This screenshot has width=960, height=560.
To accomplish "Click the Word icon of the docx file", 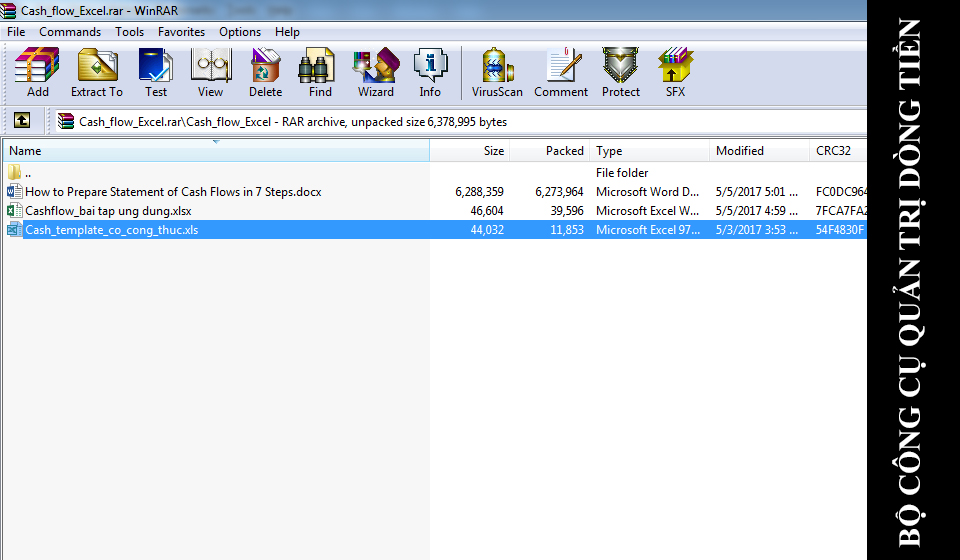I will [14, 191].
